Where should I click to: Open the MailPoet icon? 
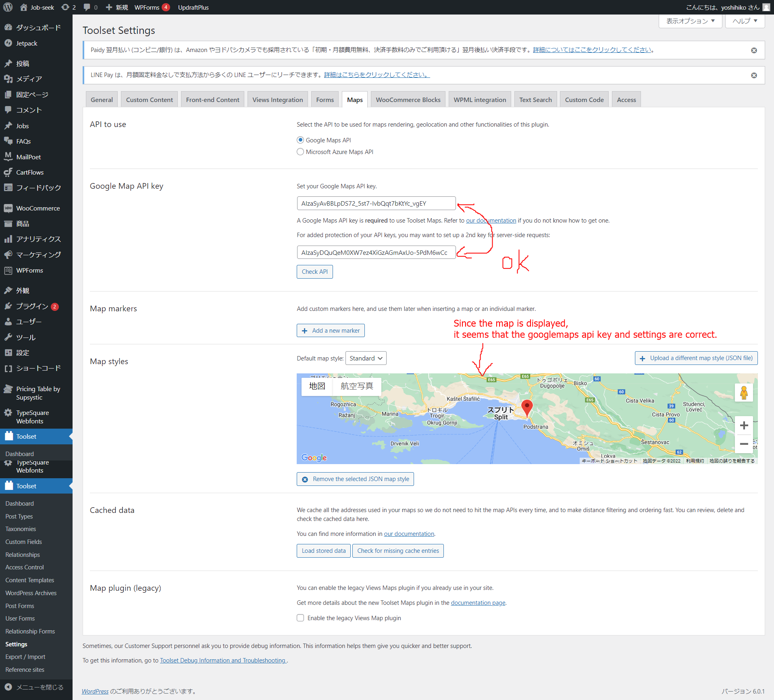(8, 156)
